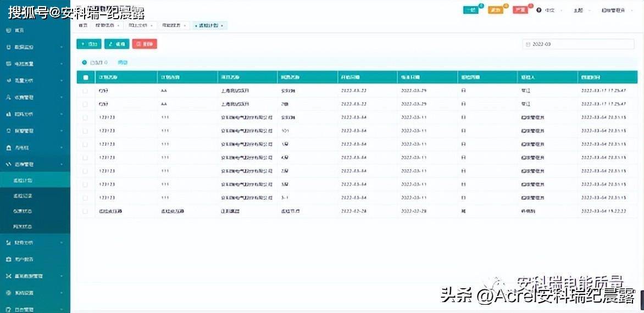Check the last table row checkbox

click(x=85, y=211)
